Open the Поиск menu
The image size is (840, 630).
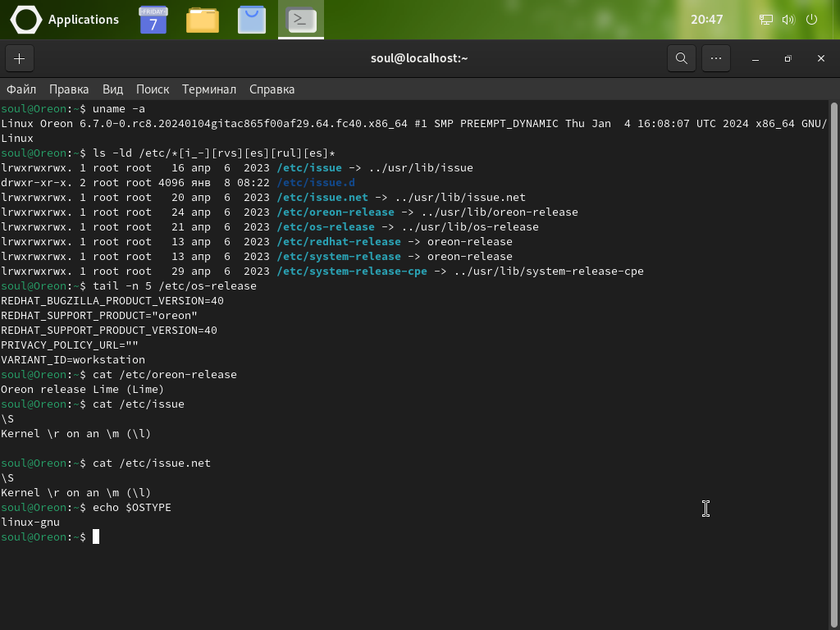153,89
